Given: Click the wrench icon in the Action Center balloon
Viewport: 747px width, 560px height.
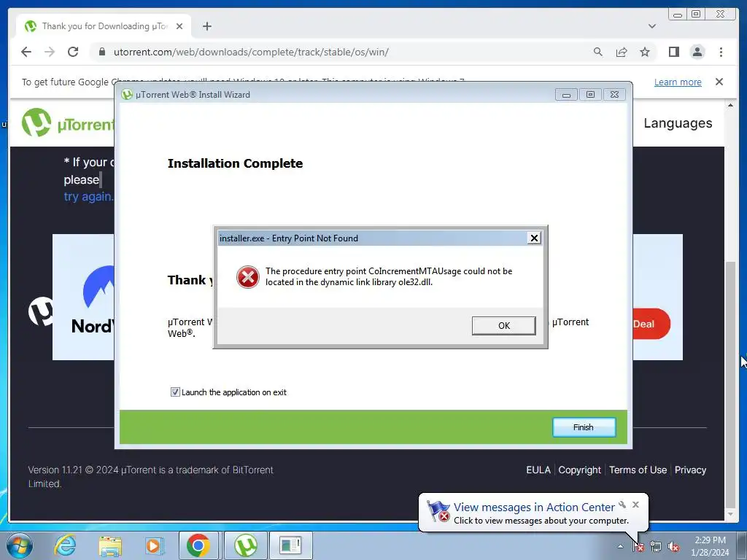Looking at the screenshot, I should click(x=622, y=505).
